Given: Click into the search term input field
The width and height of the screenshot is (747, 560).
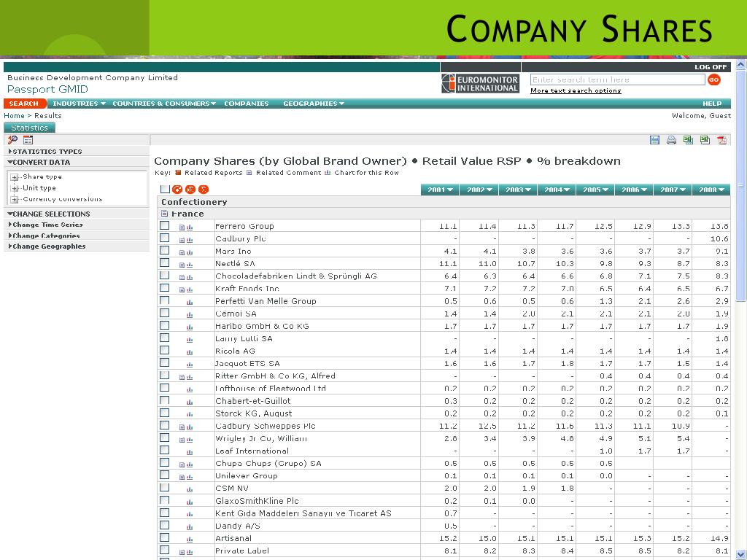Looking at the screenshot, I should click(x=617, y=79).
